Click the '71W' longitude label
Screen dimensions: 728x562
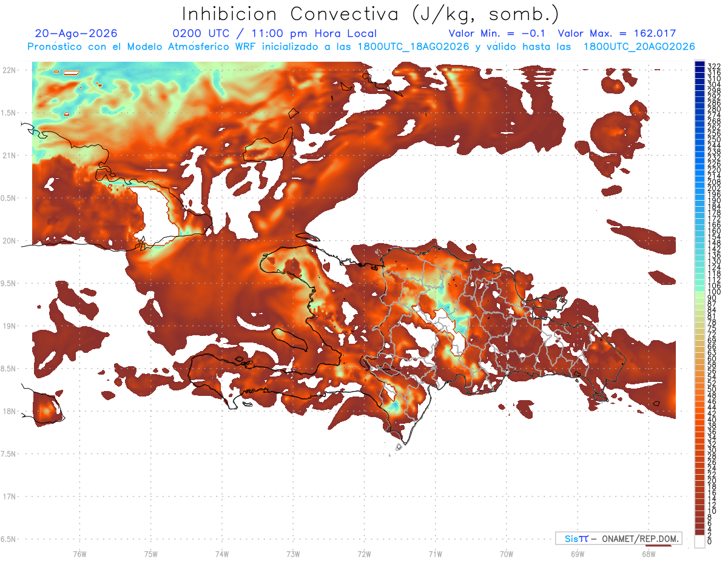[435, 554]
